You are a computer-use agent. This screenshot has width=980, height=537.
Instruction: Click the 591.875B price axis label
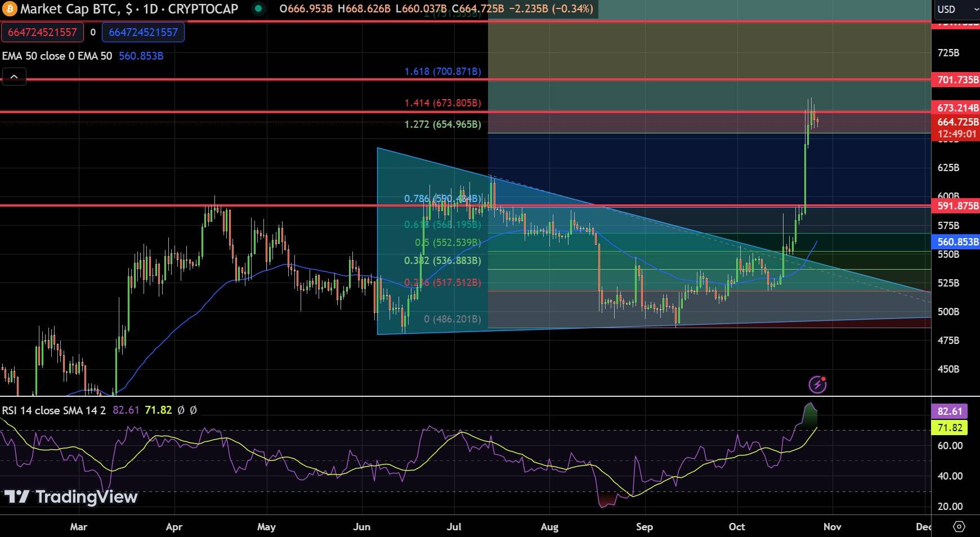(x=956, y=206)
